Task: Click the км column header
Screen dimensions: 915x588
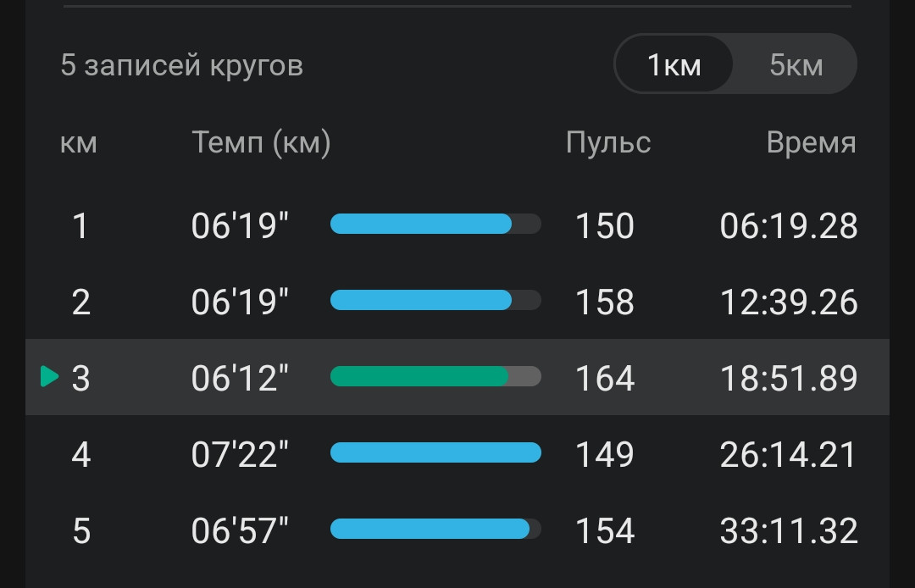Action: coord(78,143)
